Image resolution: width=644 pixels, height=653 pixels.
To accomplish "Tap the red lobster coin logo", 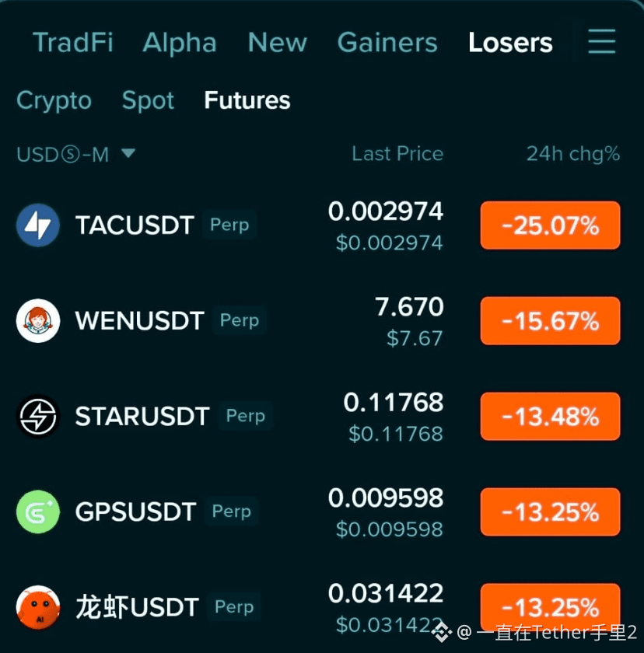I will click(x=38, y=607).
